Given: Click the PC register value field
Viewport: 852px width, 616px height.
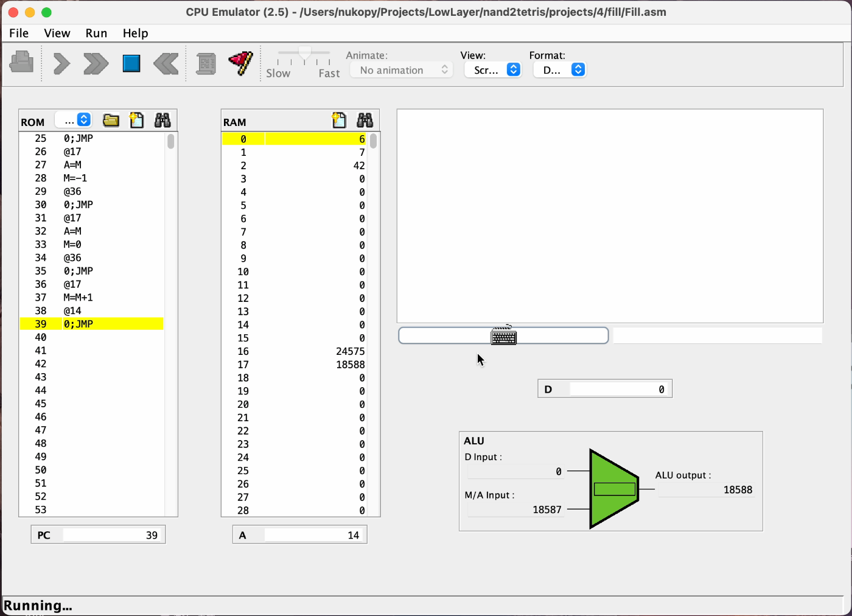Looking at the screenshot, I should point(113,535).
